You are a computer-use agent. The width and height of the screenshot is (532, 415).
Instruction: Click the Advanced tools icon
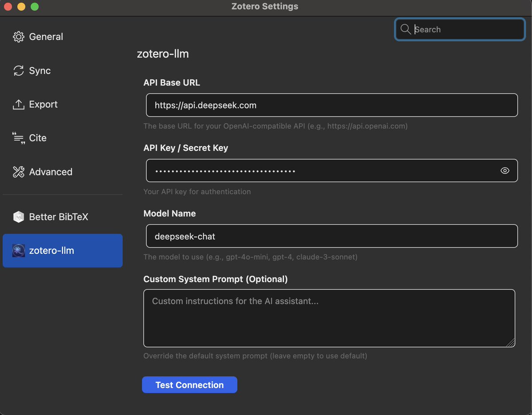19,172
